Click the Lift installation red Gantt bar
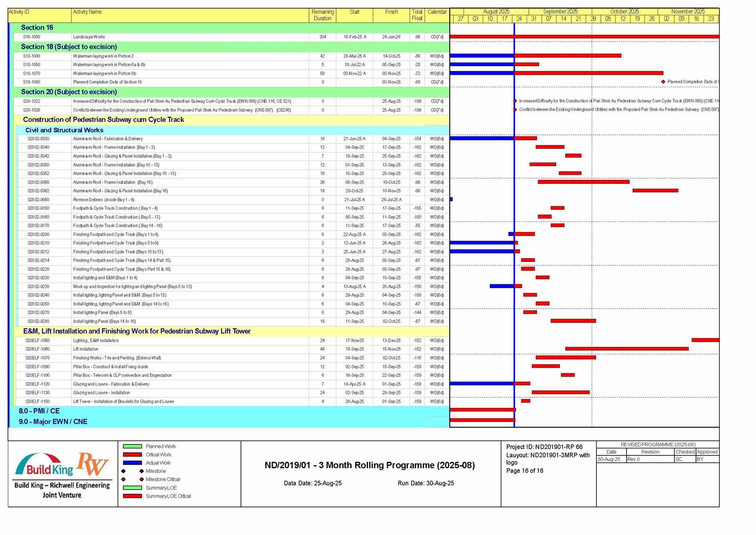The height and width of the screenshot is (535, 756). click(x=627, y=349)
